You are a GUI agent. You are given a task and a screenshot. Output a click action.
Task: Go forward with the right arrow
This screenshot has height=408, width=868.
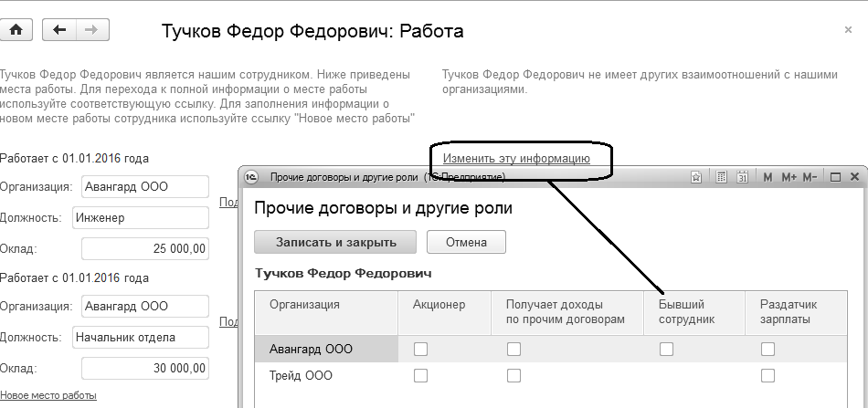[x=90, y=30]
